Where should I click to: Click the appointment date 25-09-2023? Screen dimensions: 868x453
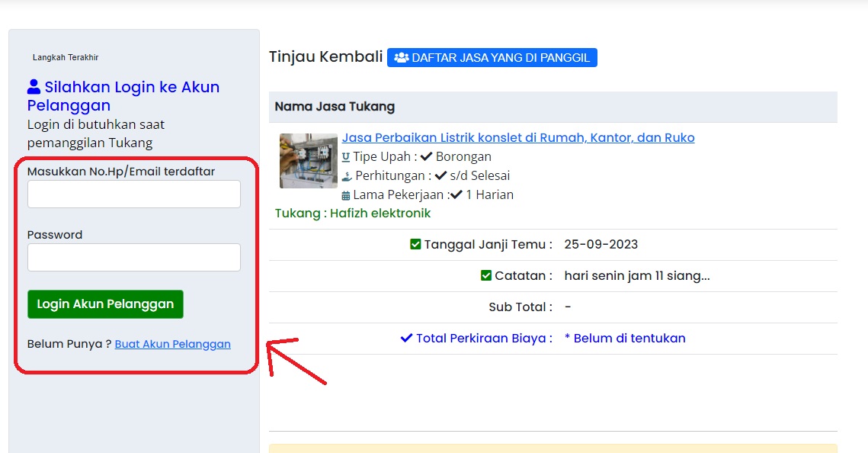(601, 245)
